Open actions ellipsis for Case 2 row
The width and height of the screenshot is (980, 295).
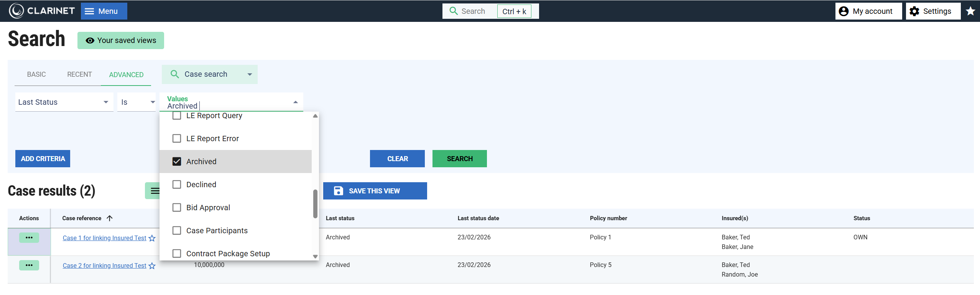[29, 265]
